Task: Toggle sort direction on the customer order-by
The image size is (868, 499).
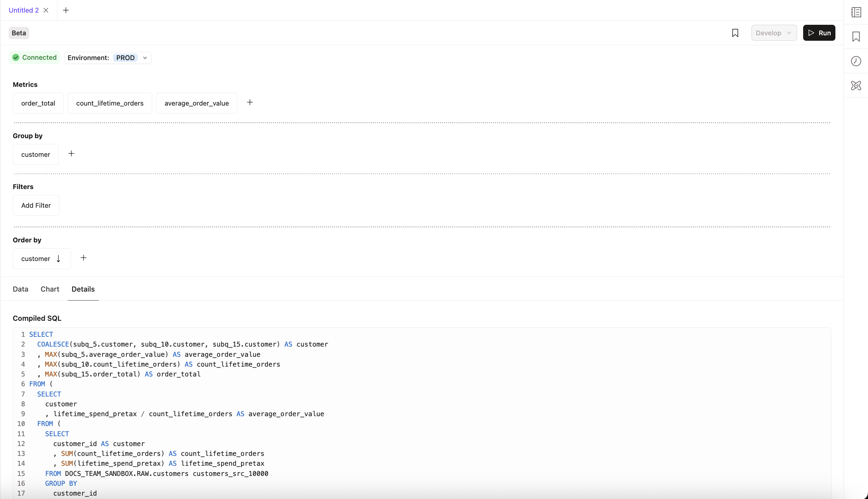Action: pyautogui.click(x=58, y=258)
